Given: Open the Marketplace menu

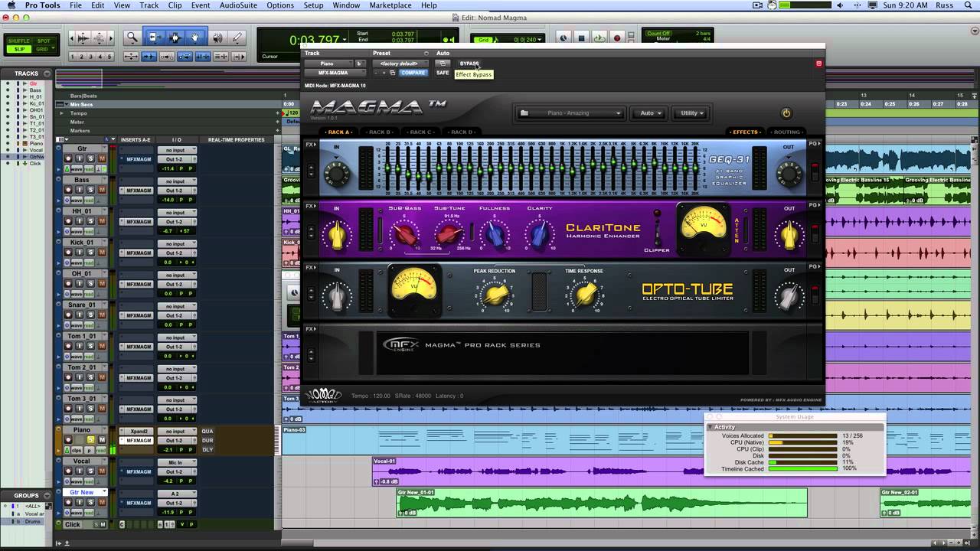Looking at the screenshot, I should (x=390, y=5).
